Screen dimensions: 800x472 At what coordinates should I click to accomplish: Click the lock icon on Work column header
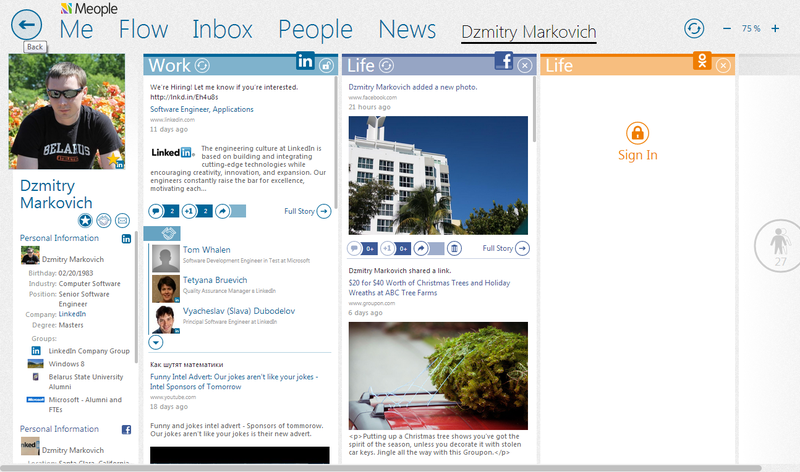326,65
